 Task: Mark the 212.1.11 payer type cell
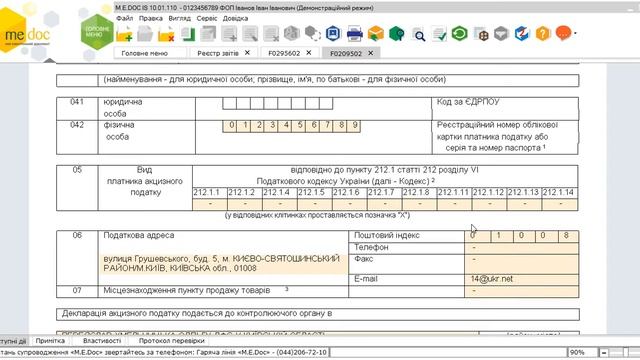tap(455, 204)
